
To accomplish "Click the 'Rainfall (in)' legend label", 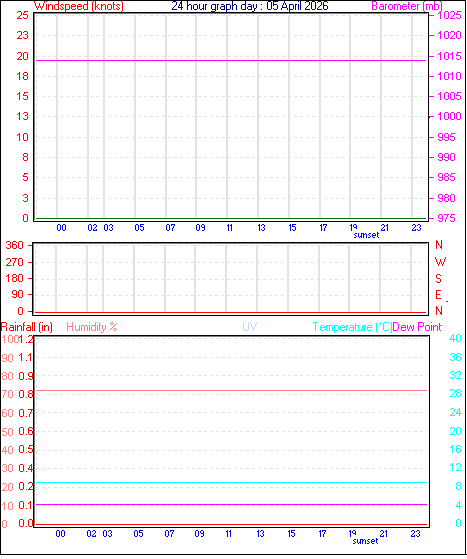I will point(27,327).
